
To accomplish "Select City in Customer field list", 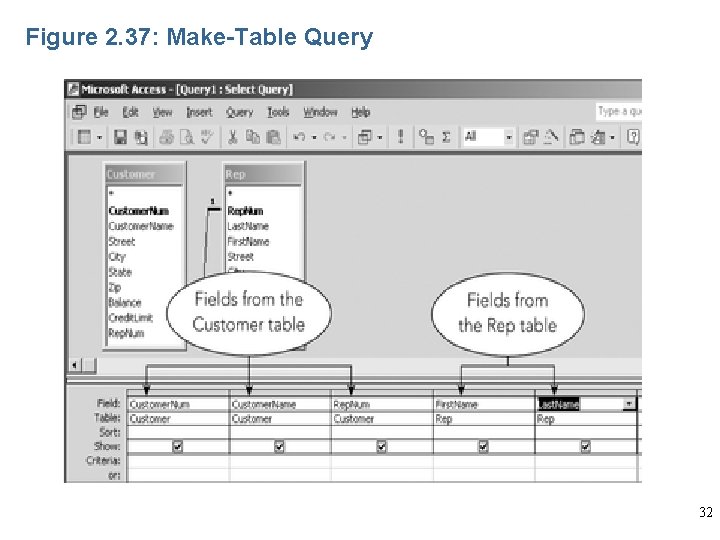I will [117, 257].
